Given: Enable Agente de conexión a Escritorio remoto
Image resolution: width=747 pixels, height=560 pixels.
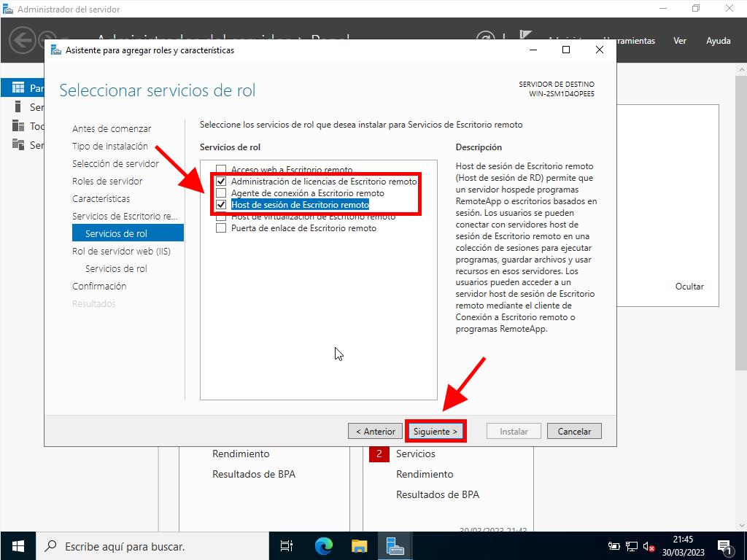Looking at the screenshot, I should [x=221, y=193].
